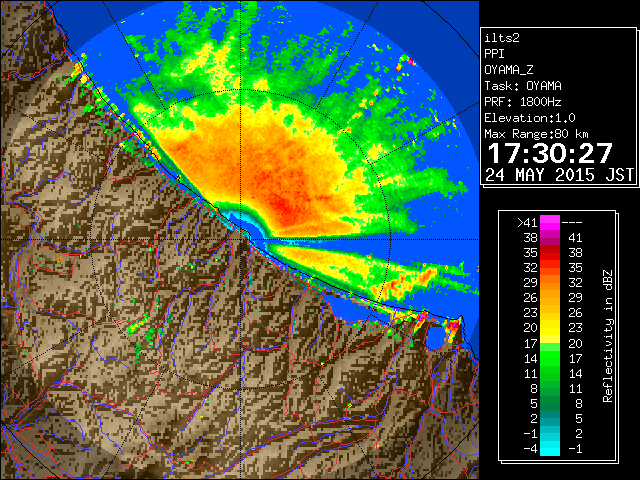Click the PPI scan type label
Image resolution: width=640 pixels, height=480 pixels.
pyautogui.click(x=494, y=54)
